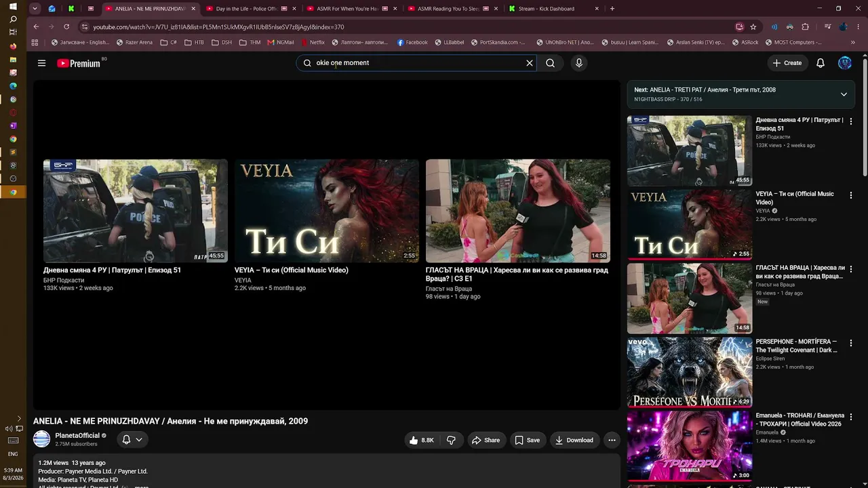
Task: Open subscription notification dropdown for PlanetaOfficial
Action: pyautogui.click(x=132, y=440)
